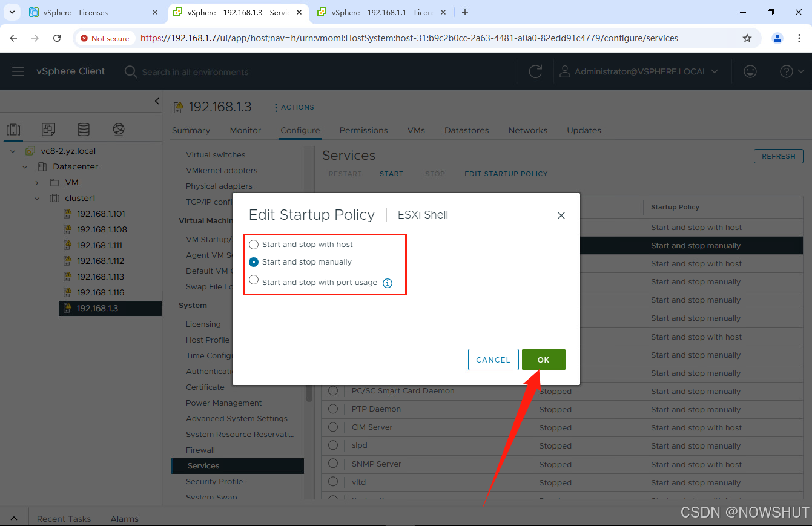Click the search magnifier icon
Viewport: 812px width, 526px height.
(x=130, y=71)
